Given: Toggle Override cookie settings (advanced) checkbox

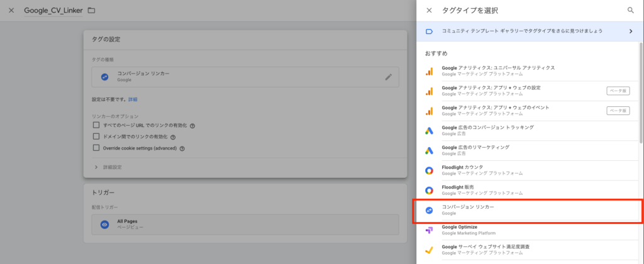Looking at the screenshot, I should [96, 148].
